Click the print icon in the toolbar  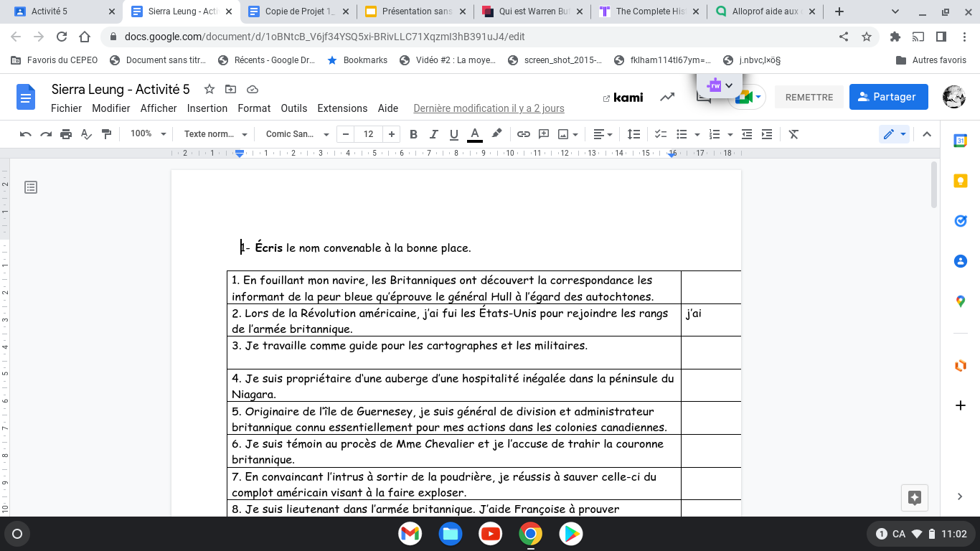pyautogui.click(x=66, y=134)
